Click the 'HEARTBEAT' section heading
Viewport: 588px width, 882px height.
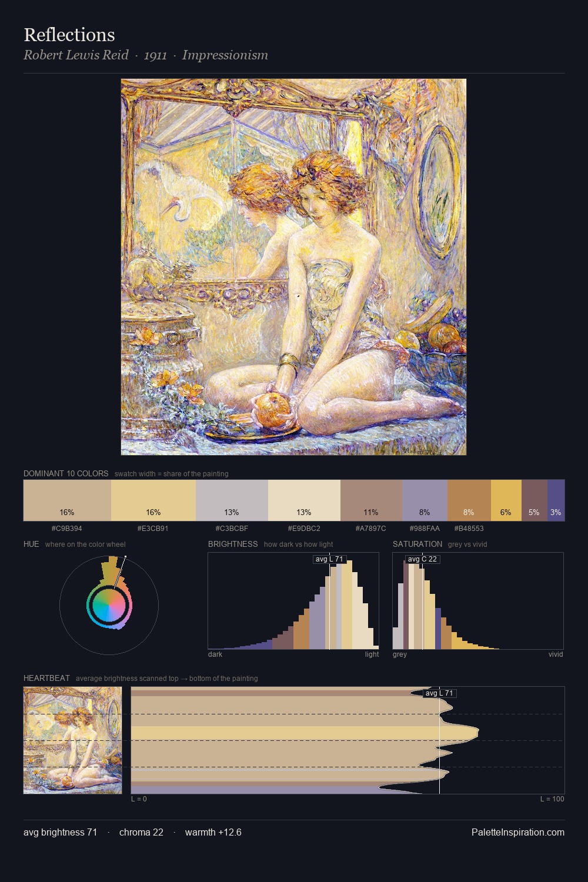tap(46, 678)
